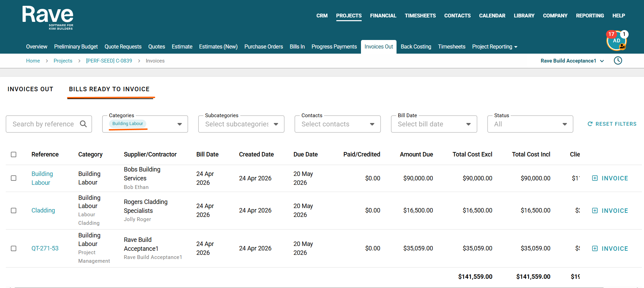
Task: Open the Timesheets top menu
Action: (x=420, y=16)
